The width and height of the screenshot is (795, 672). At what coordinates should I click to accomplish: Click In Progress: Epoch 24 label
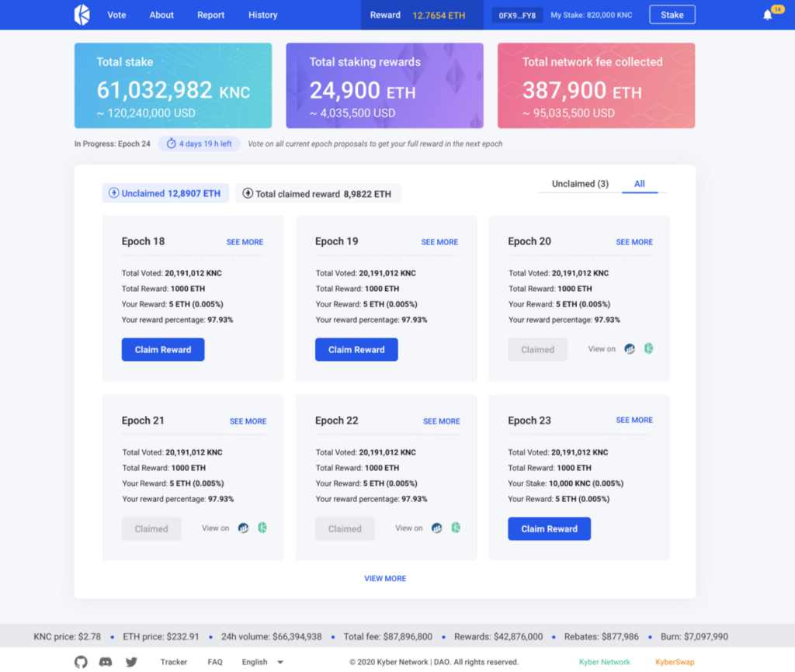coord(112,144)
